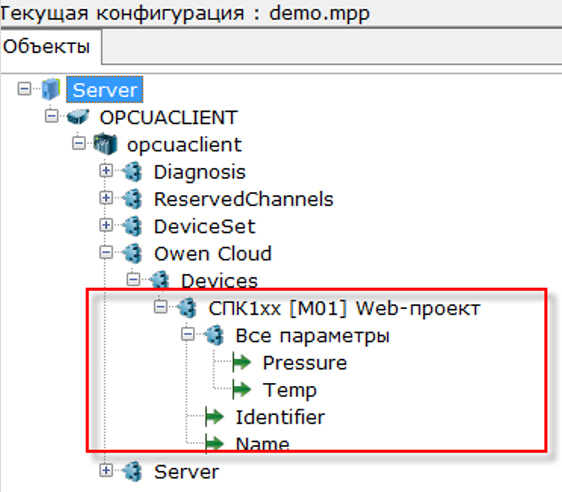Expand the bottom Server node
Viewport: 562px width, 492px height.
(106, 470)
